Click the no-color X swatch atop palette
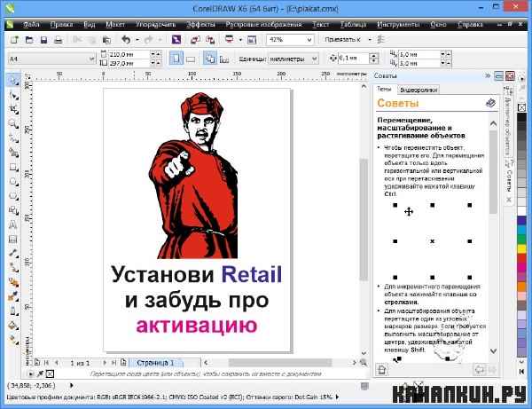The width and height of the screenshot is (532, 409). (521, 108)
